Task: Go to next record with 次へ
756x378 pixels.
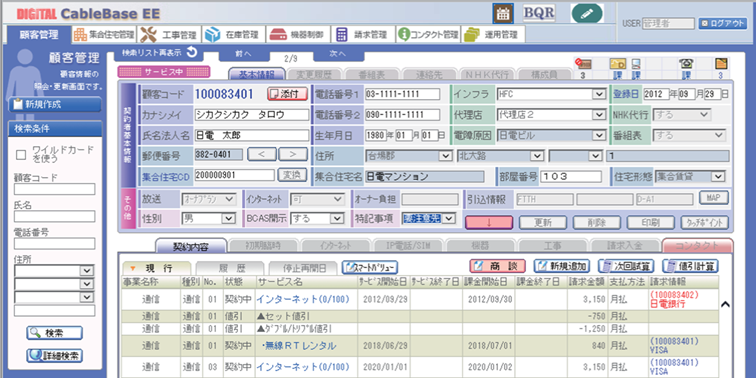Action: [338, 54]
